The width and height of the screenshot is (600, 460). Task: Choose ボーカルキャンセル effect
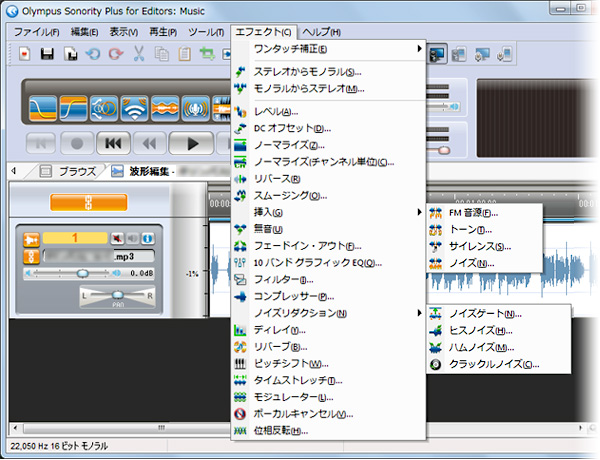(x=329, y=414)
